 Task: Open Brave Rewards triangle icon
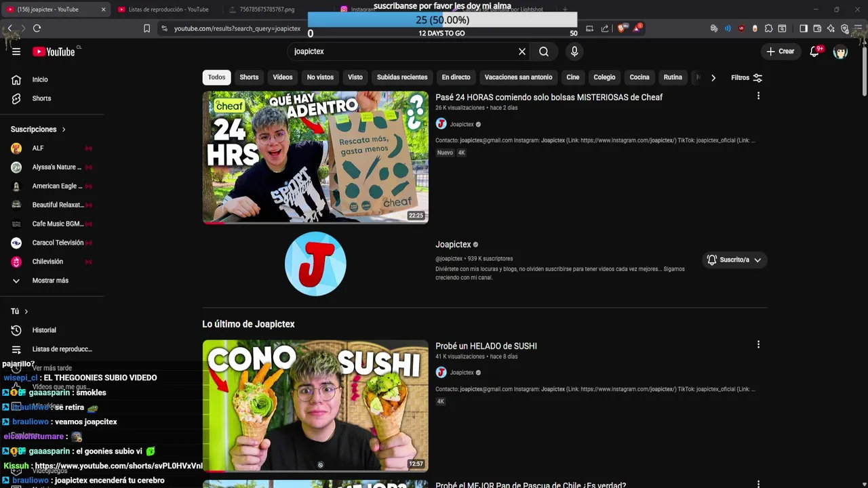637,28
